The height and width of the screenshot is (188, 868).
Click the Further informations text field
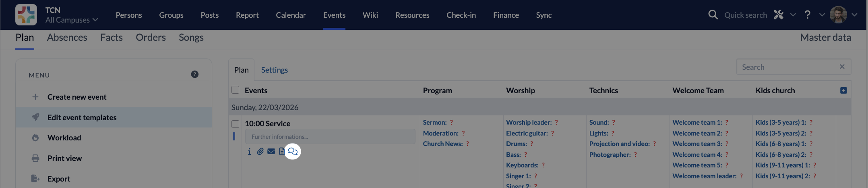330,137
